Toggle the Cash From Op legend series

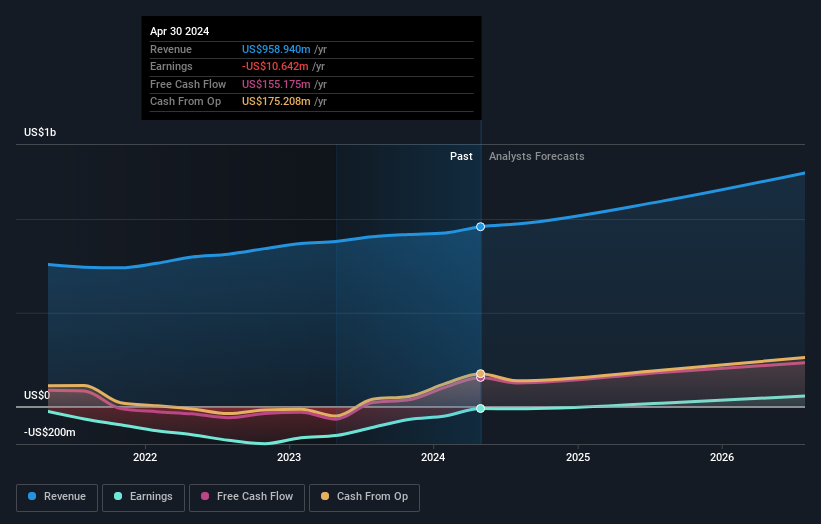pos(364,497)
